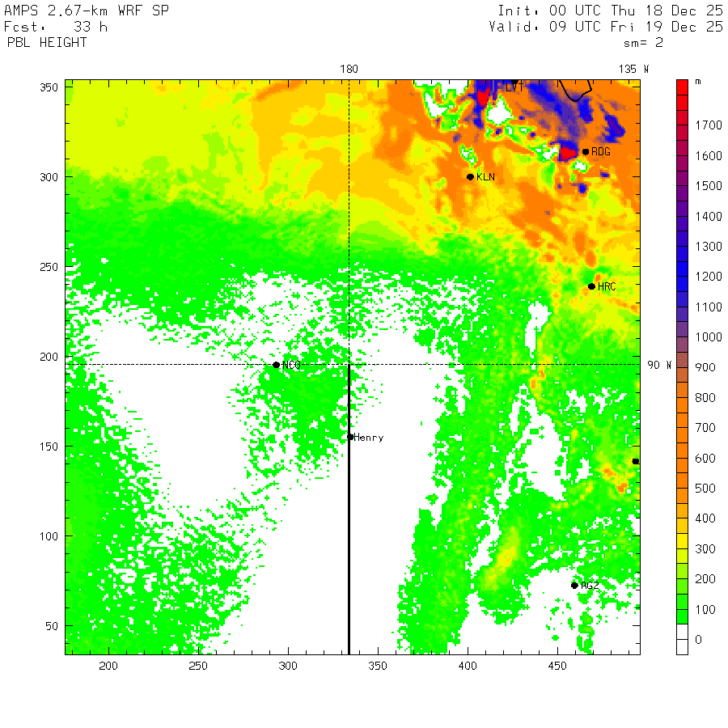The width and height of the screenshot is (728, 728).
Task: Click the NCO station marker dot
Action: click(277, 365)
